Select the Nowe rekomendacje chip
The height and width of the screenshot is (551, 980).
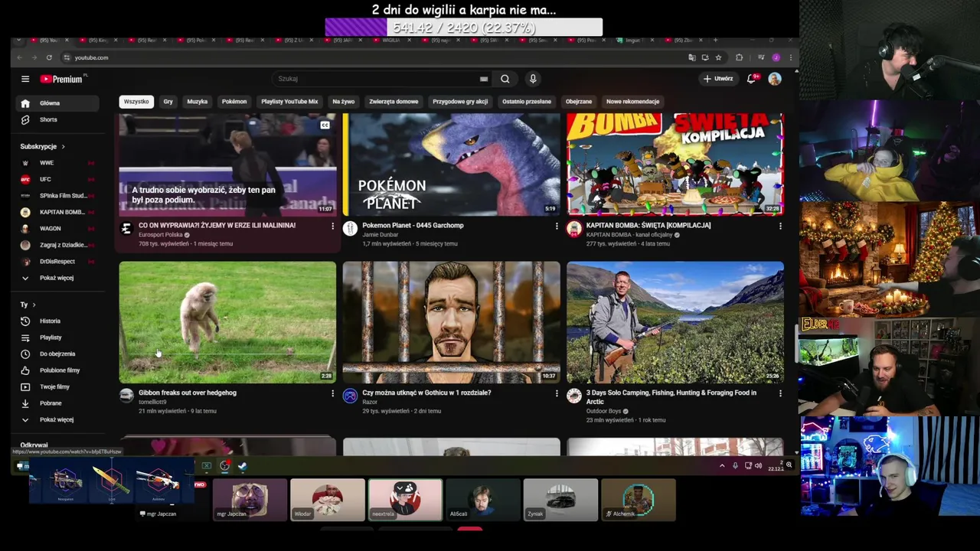click(x=632, y=101)
